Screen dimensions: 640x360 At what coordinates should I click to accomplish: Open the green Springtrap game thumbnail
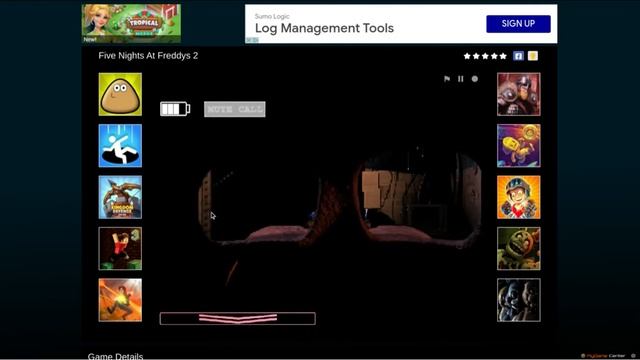pyautogui.click(x=519, y=249)
